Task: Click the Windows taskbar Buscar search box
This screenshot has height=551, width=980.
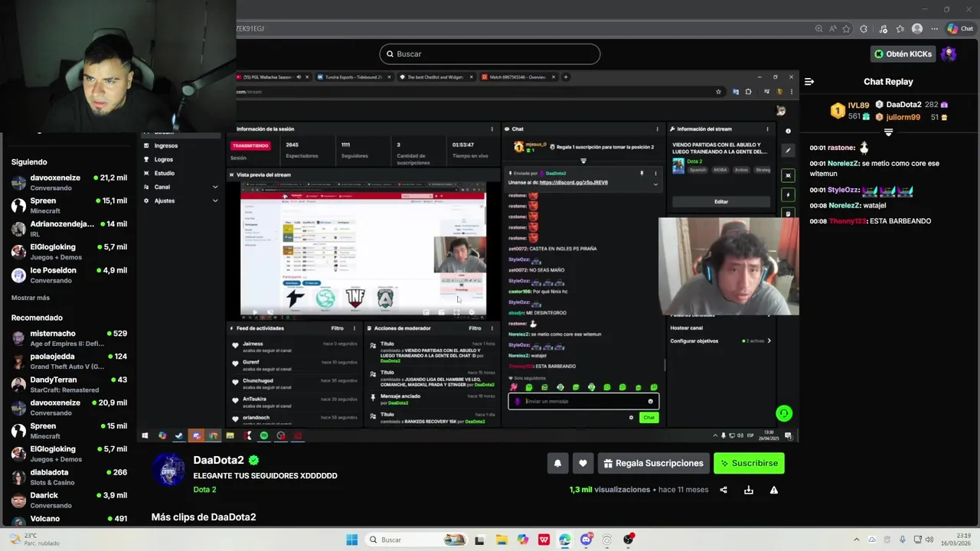Action: 416,540
